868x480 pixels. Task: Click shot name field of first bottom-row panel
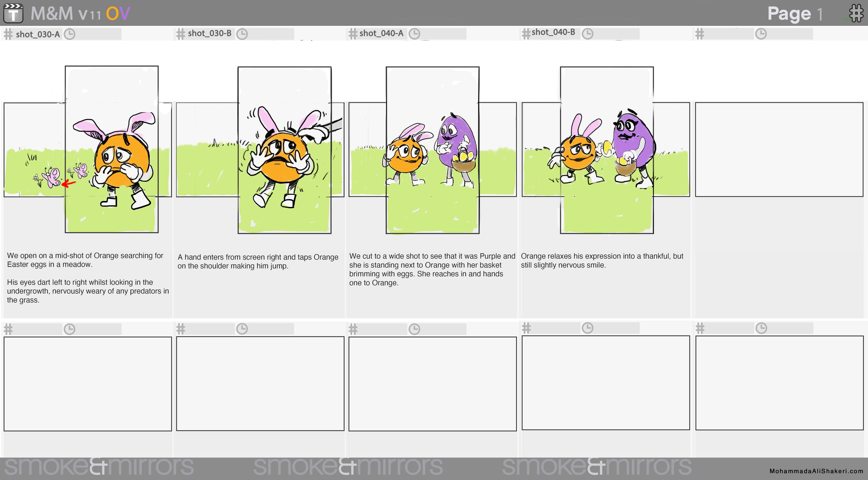click(x=38, y=329)
